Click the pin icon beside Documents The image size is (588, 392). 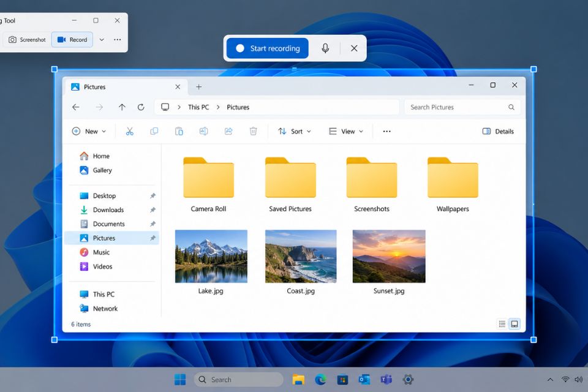153,224
